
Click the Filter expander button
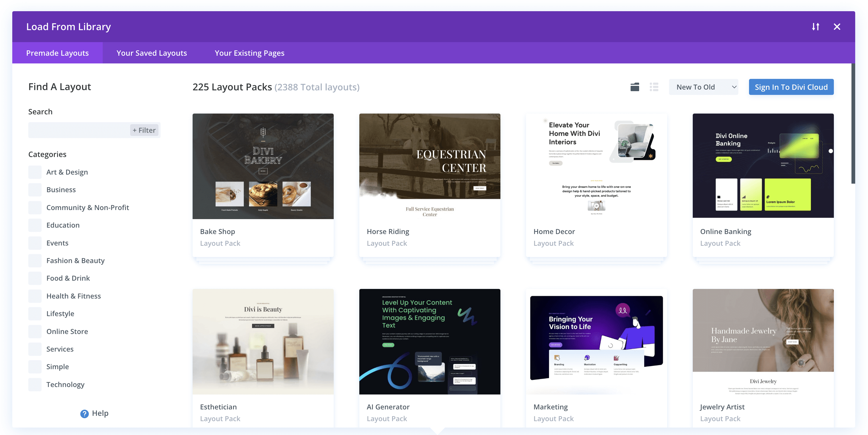pos(144,130)
